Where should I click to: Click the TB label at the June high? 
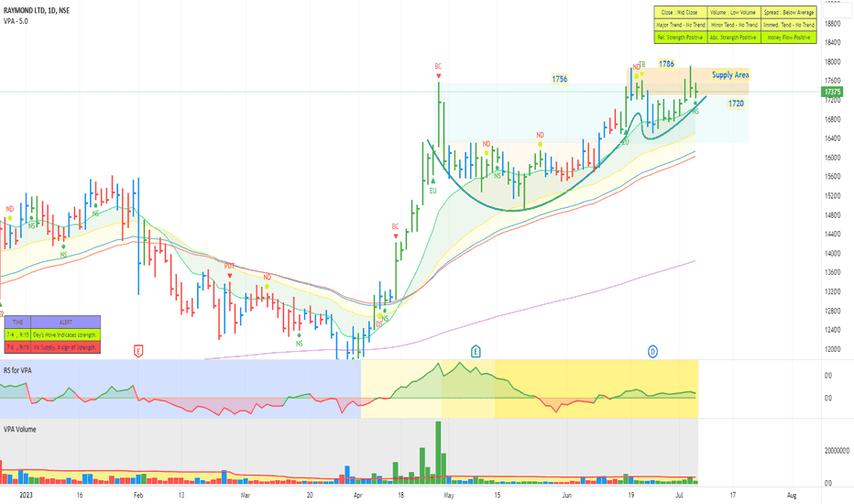[642, 64]
